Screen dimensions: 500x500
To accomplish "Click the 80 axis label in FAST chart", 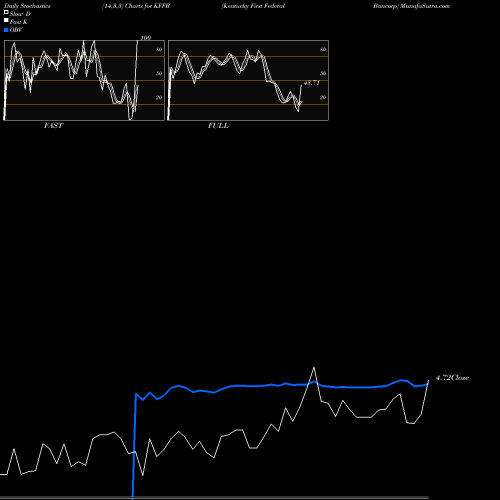I will [x=159, y=49].
